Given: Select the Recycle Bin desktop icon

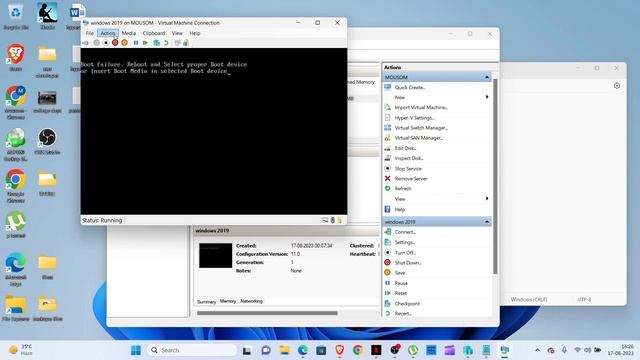Looking at the screenshot, I should (16, 16).
